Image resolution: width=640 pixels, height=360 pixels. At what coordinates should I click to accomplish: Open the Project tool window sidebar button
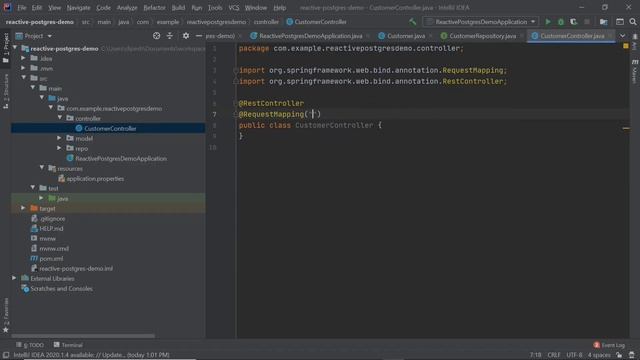[x=6, y=48]
